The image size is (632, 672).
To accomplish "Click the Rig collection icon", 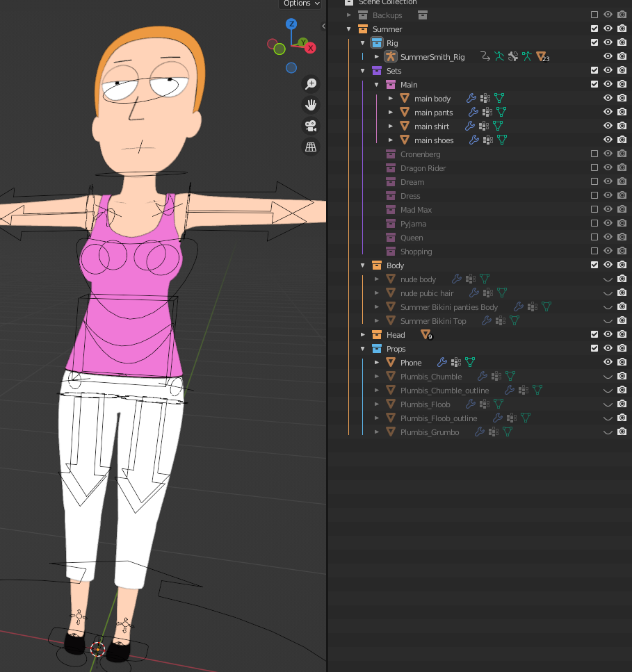I will 376,43.
